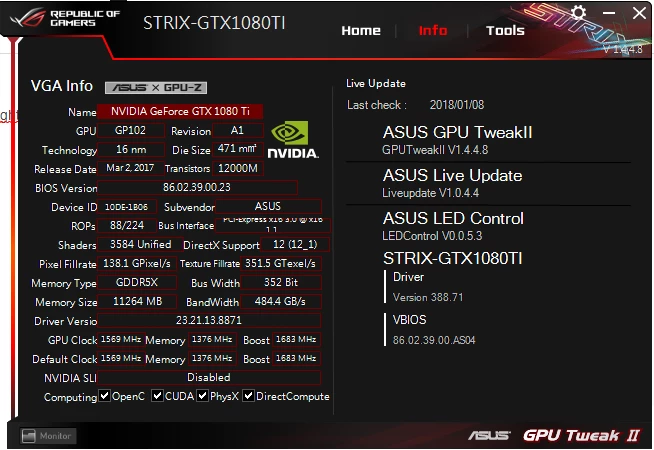Image resolution: width=654 pixels, height=450 pixels.
Task: Click the Transistors value 12000M
Action: tap(238, 168)
